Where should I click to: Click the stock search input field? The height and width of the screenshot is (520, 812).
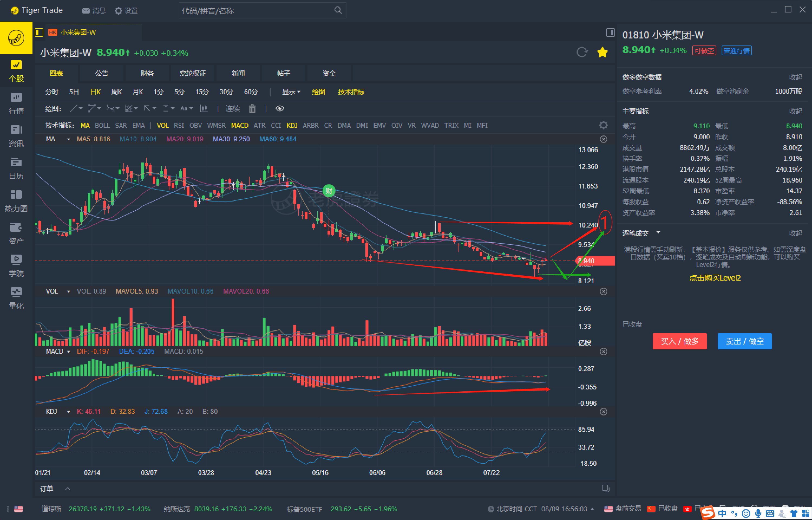[x=256, y=11]
